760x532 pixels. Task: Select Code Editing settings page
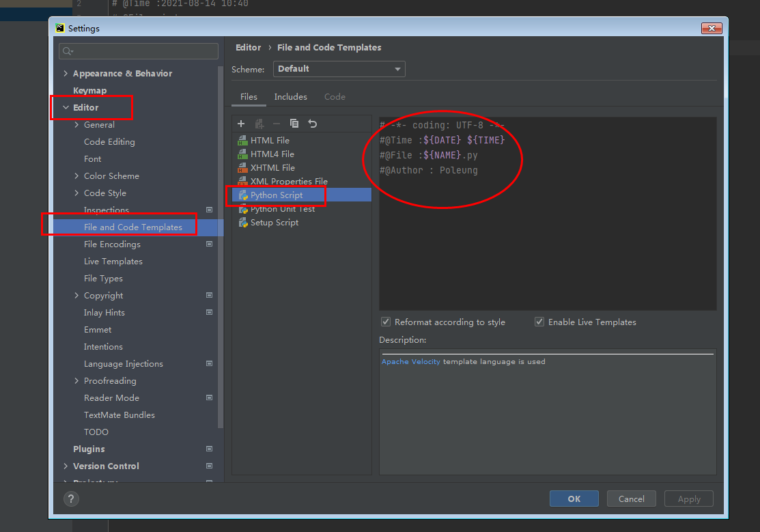[109, 142]
